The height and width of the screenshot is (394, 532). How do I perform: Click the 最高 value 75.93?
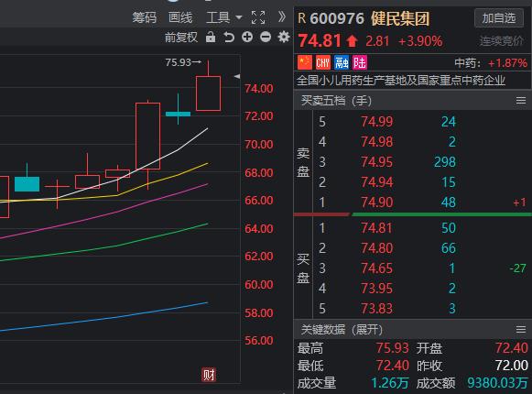[x=392, y=348]
